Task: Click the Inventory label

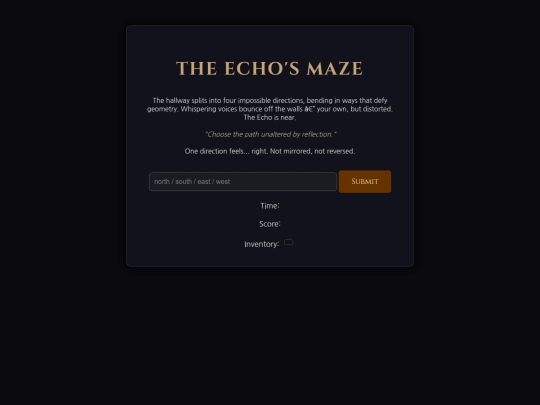Action: [x=262, y=244]
